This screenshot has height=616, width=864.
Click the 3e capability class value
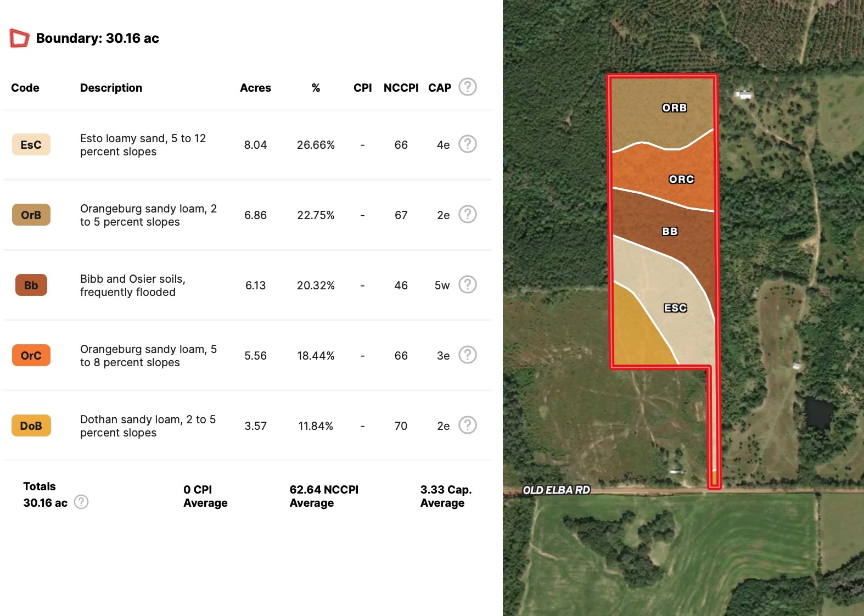[x=443, y=356]
